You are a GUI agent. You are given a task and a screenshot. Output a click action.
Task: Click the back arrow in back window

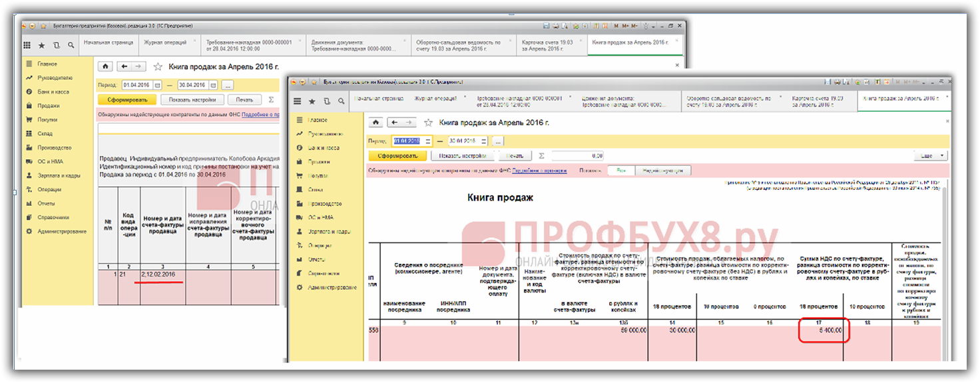point(124,67)
